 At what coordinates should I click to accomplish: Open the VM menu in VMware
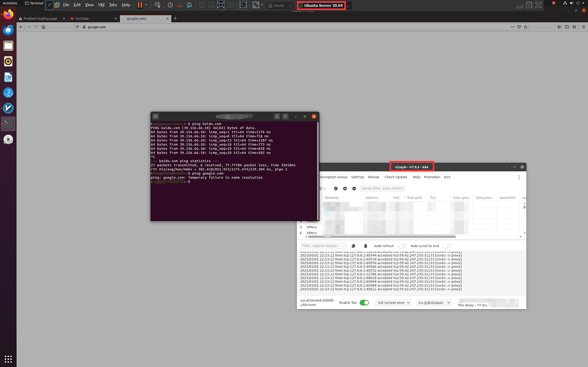click(101, 5)
